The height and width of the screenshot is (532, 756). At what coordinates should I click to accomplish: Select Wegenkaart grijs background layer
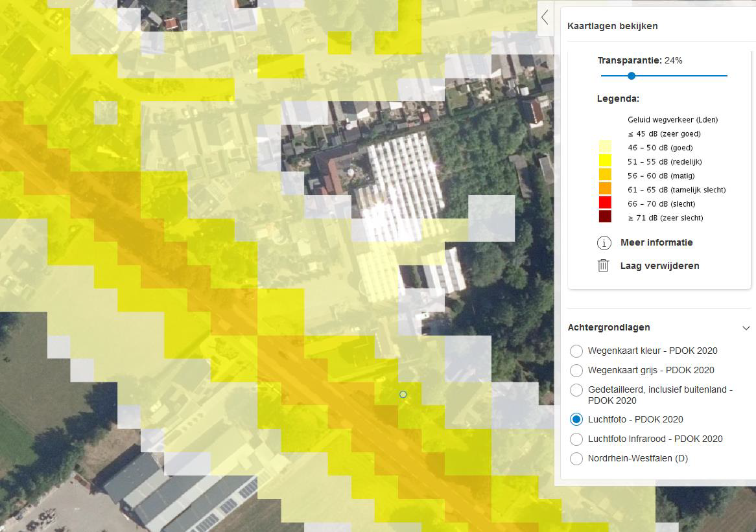click(x=576, y=371)
